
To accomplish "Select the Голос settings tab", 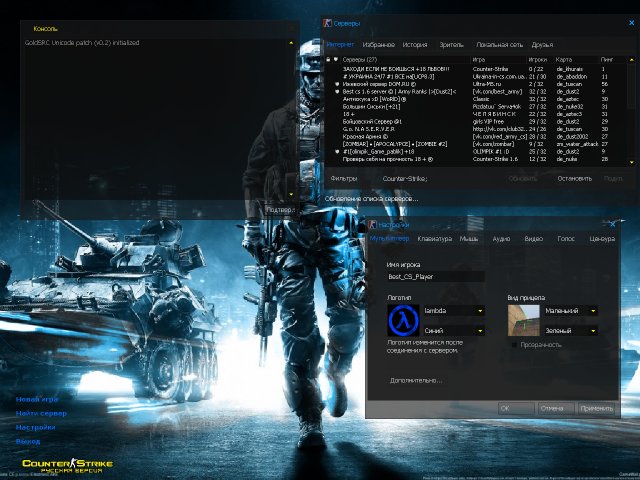I will pos(566,238).
